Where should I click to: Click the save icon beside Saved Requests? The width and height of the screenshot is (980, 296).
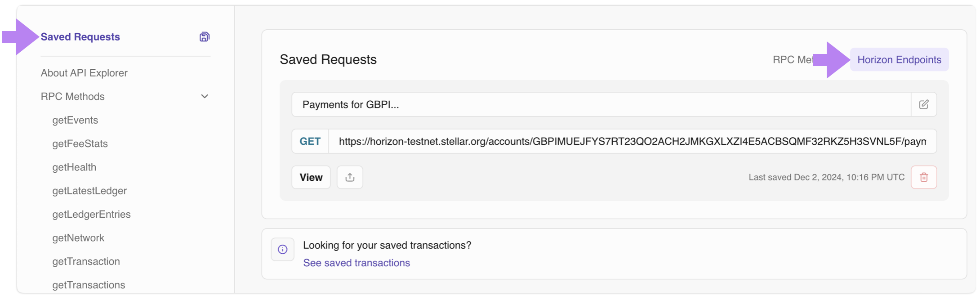pos(205,37)
